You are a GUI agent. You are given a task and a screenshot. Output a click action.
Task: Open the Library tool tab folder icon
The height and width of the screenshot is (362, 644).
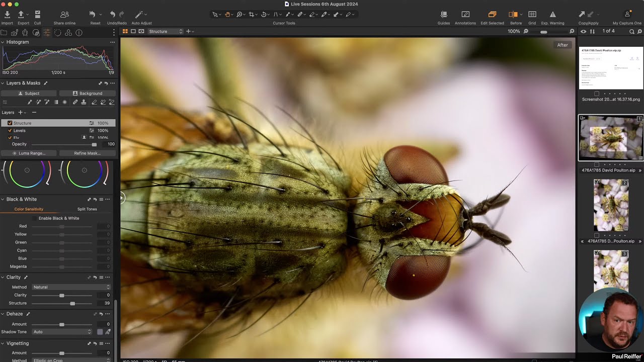click(x=4, y=33)
